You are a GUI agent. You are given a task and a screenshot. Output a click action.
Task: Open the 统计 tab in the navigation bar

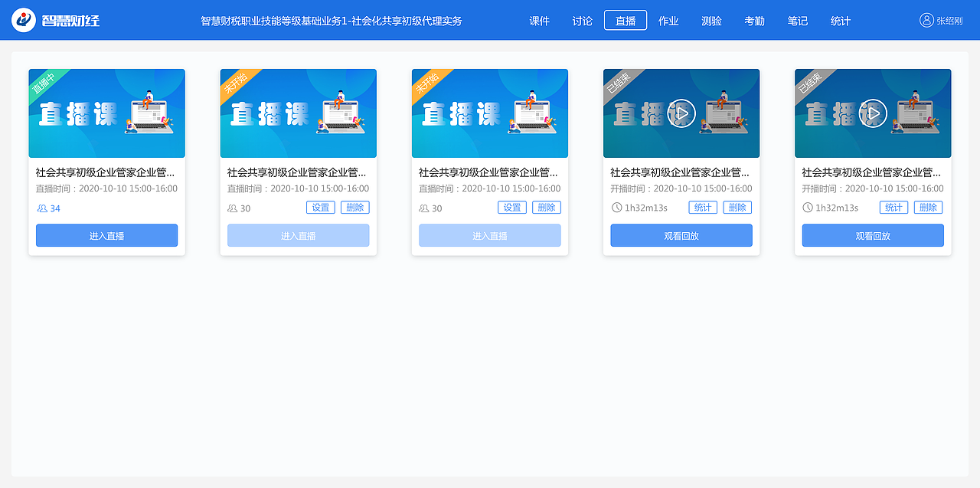pos(840,21)
